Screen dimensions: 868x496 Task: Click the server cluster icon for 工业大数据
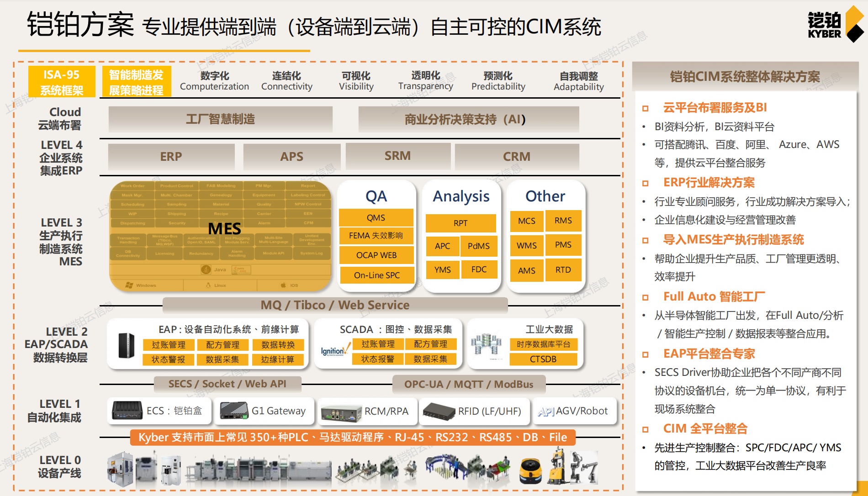pyautogui.click(x=487, y=345)
